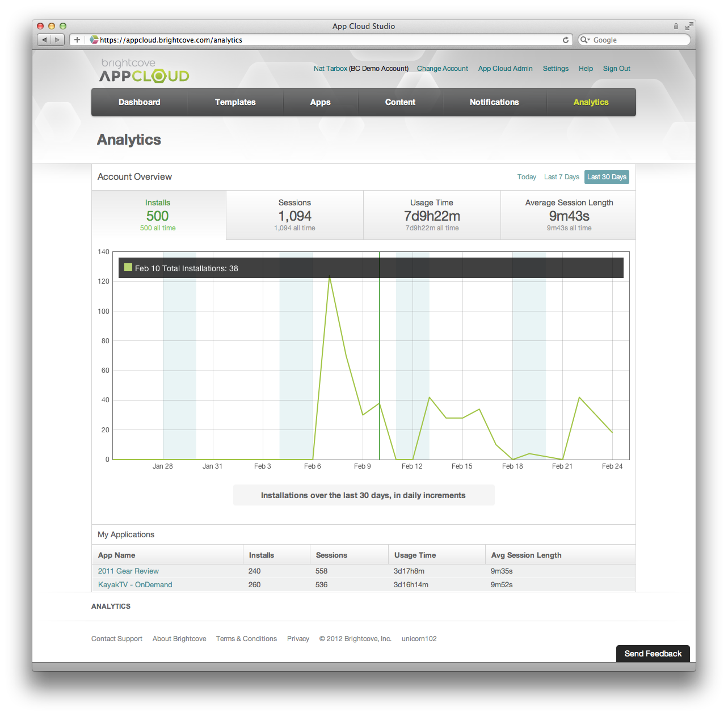This screenshot has height=716, width=728.
Task: Click the fullscreen arrows icon in title bar
Action: pyautogui.click(x=689, y=26)
